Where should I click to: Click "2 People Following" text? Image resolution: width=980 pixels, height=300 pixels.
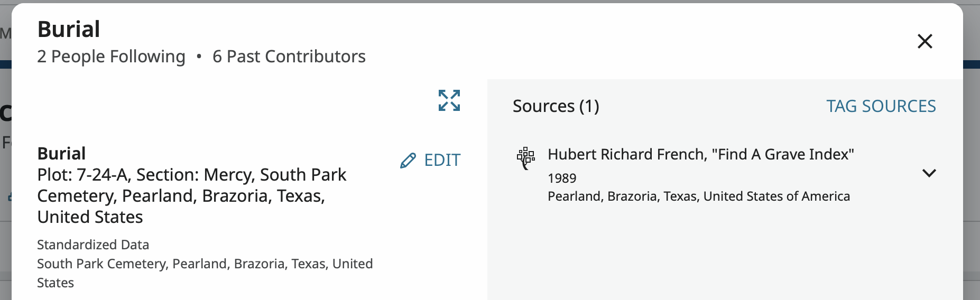pyautogui.click(x=111, y=57)
